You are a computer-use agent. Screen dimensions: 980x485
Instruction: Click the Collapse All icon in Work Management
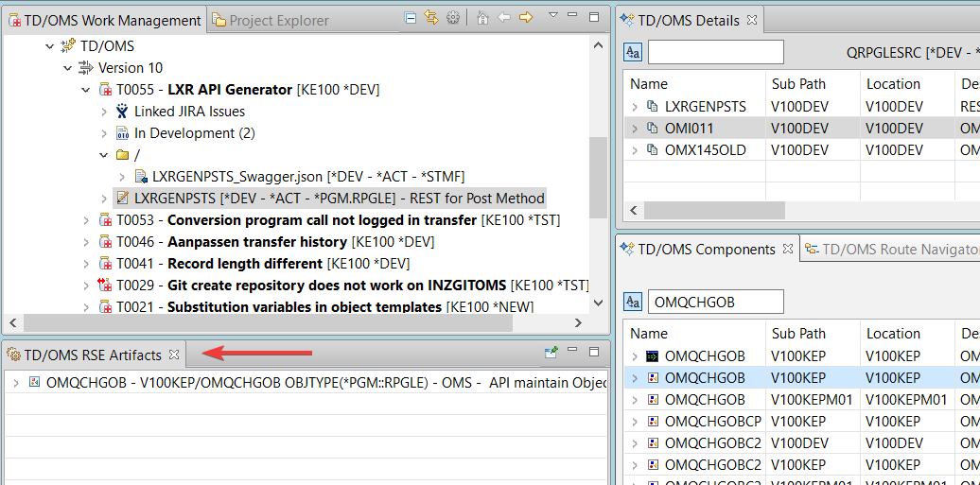pyautogui.click(x=410, y=18)
